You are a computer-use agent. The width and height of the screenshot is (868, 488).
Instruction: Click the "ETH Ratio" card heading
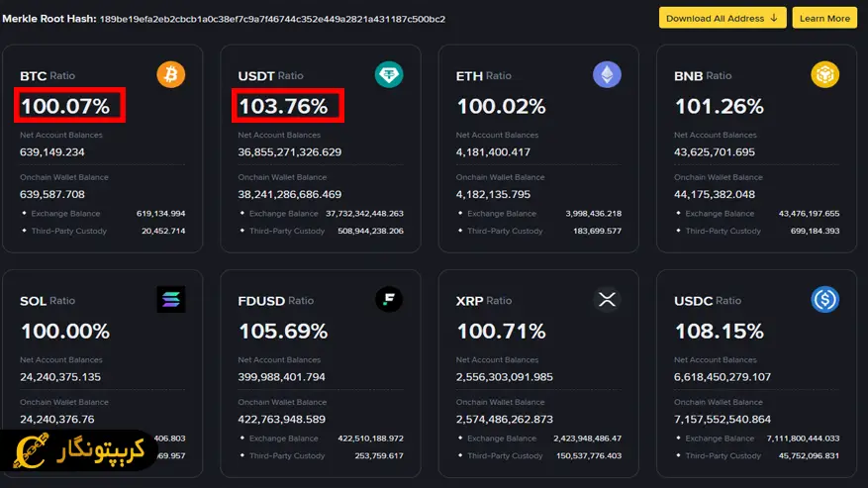[484, 76]
